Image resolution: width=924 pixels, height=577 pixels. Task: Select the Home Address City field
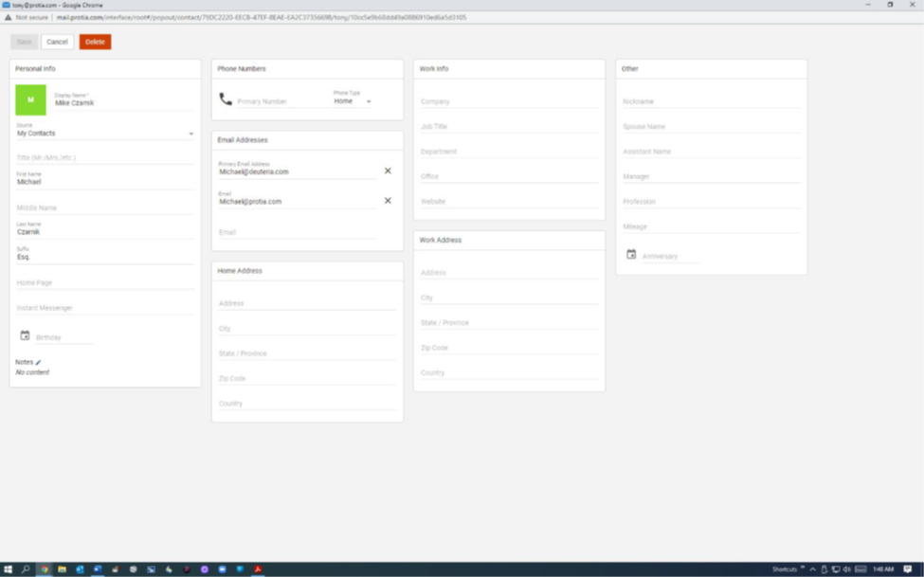[x=307, y=329]
